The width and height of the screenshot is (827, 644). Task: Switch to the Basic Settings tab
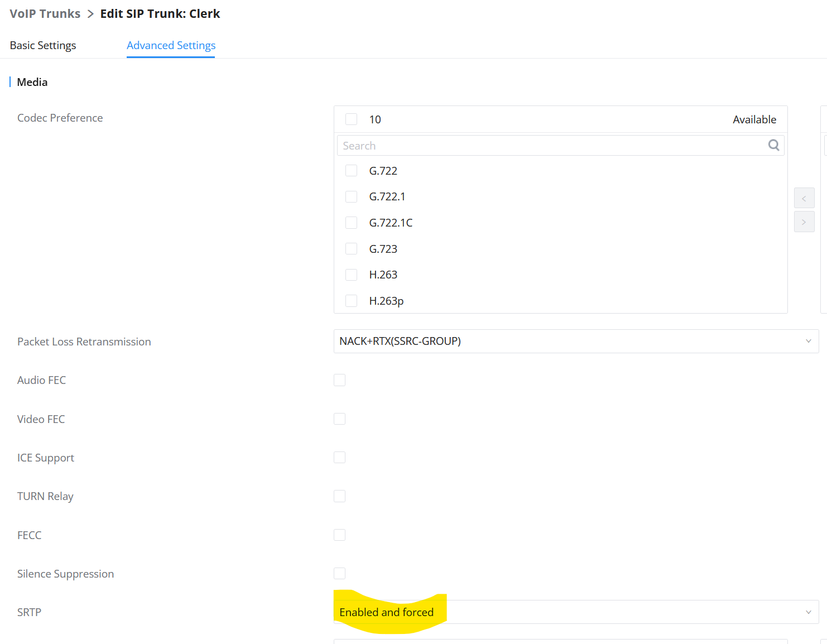[x=43, y=45]
